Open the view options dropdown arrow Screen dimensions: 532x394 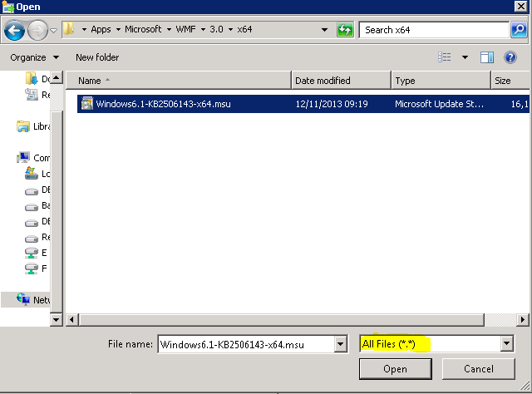pos(465,57)
